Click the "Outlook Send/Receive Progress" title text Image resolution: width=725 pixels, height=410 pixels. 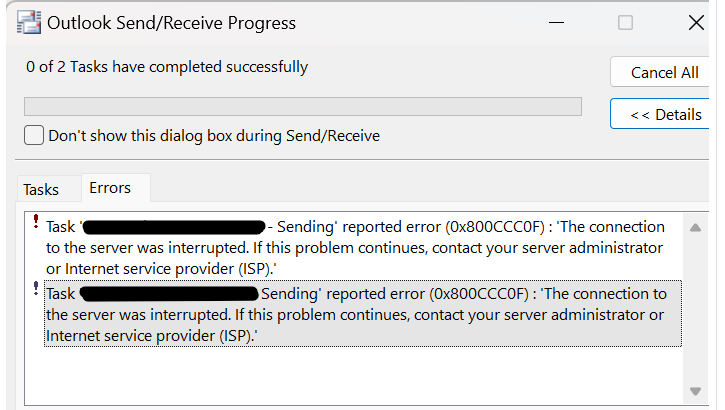tap(172, 23)
